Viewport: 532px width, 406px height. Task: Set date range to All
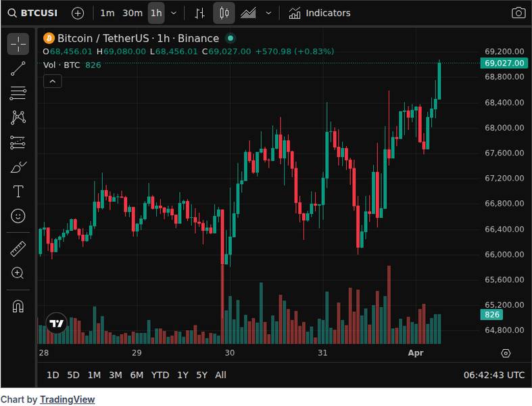[220, 375]
